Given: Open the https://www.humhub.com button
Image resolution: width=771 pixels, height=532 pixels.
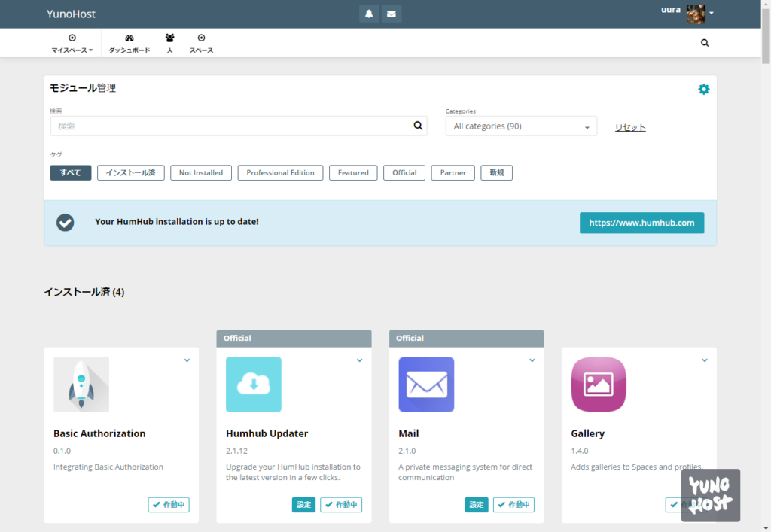Looking at the screenshot, I should [641, 223].
